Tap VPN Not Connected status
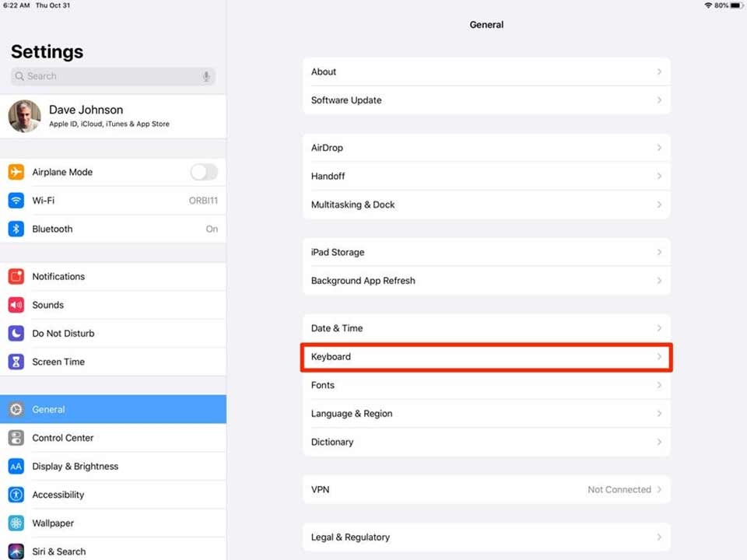Image resolution: width=747 pixels, height=560 pixels. (619, 489)
